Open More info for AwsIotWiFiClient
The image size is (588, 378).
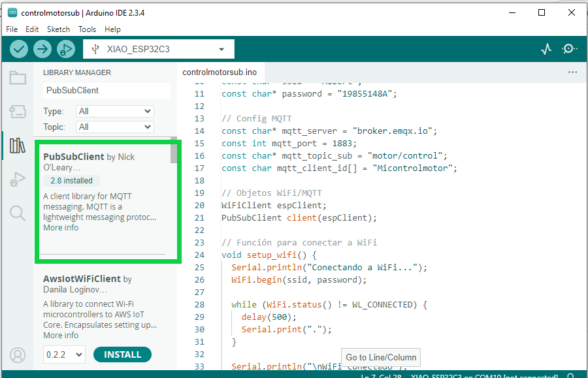point(61,336)
